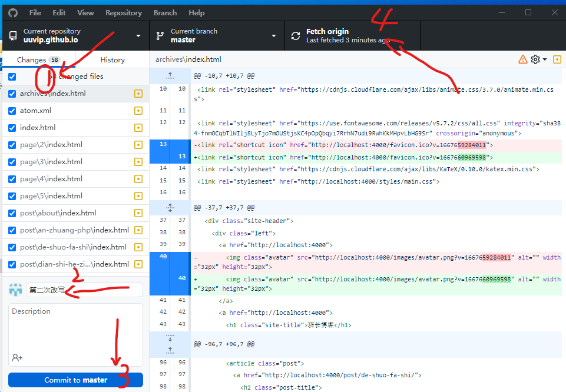Uncheck page\2\index.html checkbox

[12, 145]
